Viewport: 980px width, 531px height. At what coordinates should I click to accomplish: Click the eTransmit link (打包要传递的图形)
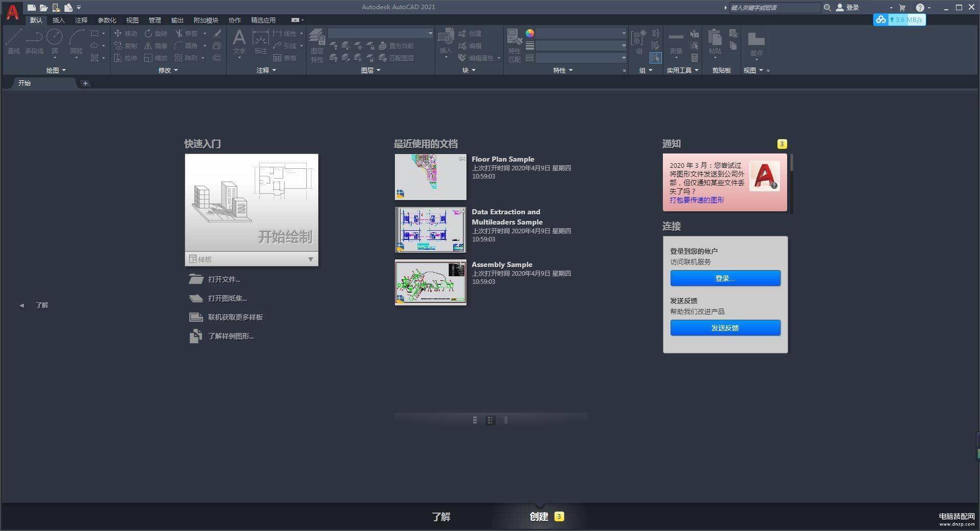[x=697, y=200]
